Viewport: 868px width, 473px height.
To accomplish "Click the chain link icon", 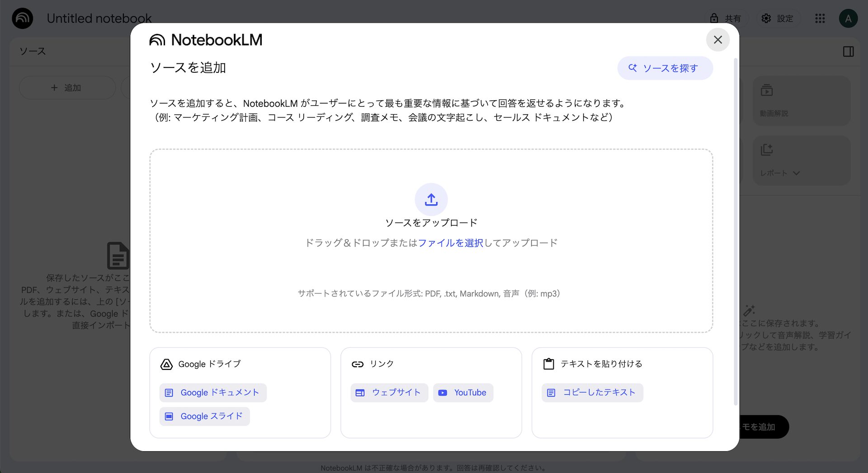I will 358,364.
